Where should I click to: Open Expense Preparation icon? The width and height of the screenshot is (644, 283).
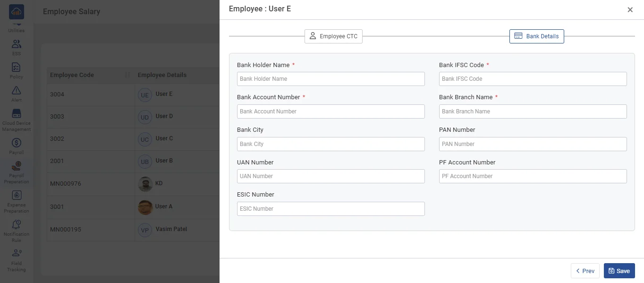click(x=17, y=196)
